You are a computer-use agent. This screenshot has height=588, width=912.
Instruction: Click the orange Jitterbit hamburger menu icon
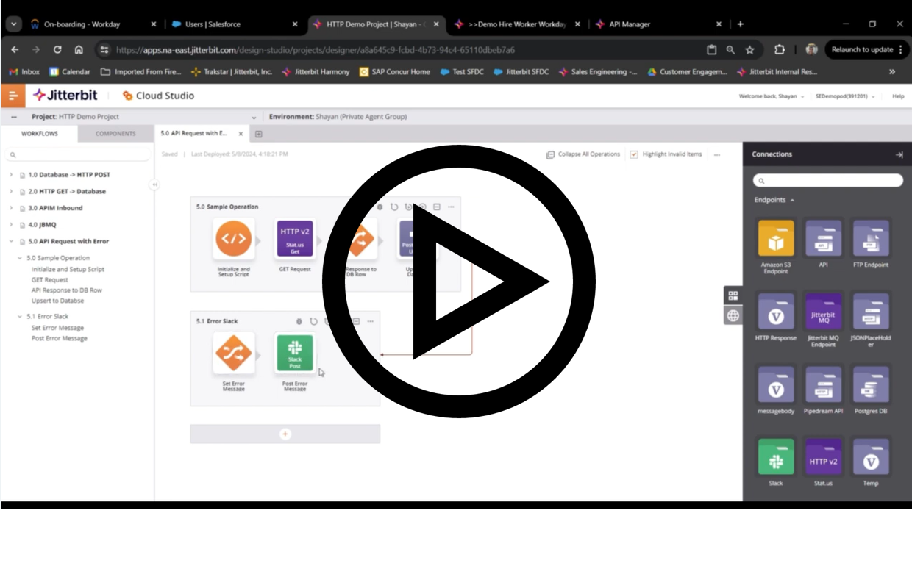pos(13,96)
